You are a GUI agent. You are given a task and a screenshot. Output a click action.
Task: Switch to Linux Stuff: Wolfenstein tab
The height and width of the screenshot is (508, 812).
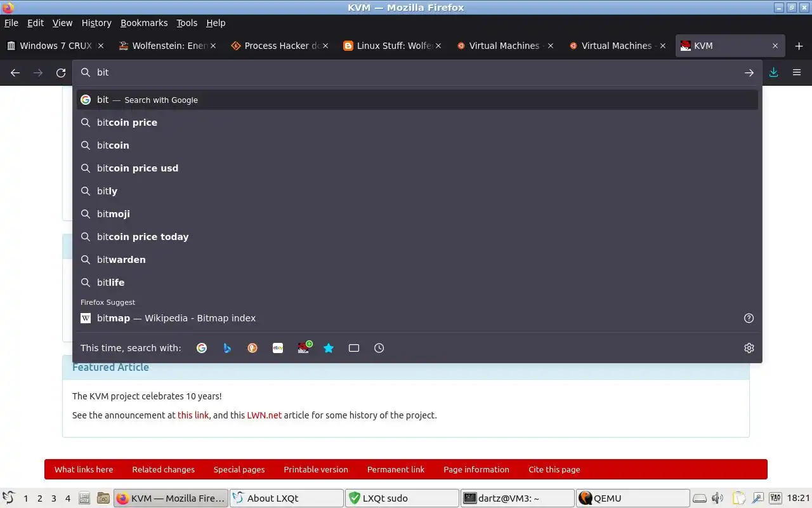pos(393,46)
